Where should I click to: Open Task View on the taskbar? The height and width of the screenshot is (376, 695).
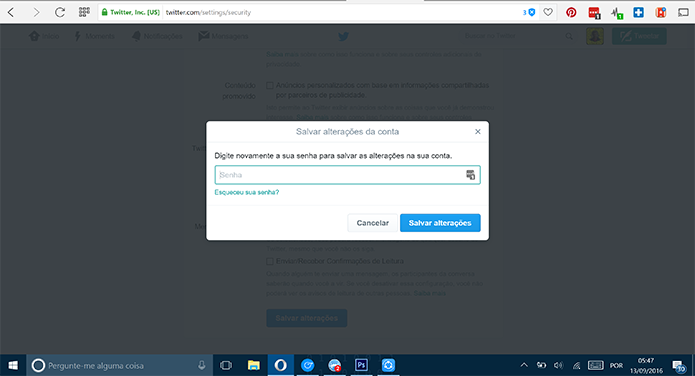(x=226, y=365)
